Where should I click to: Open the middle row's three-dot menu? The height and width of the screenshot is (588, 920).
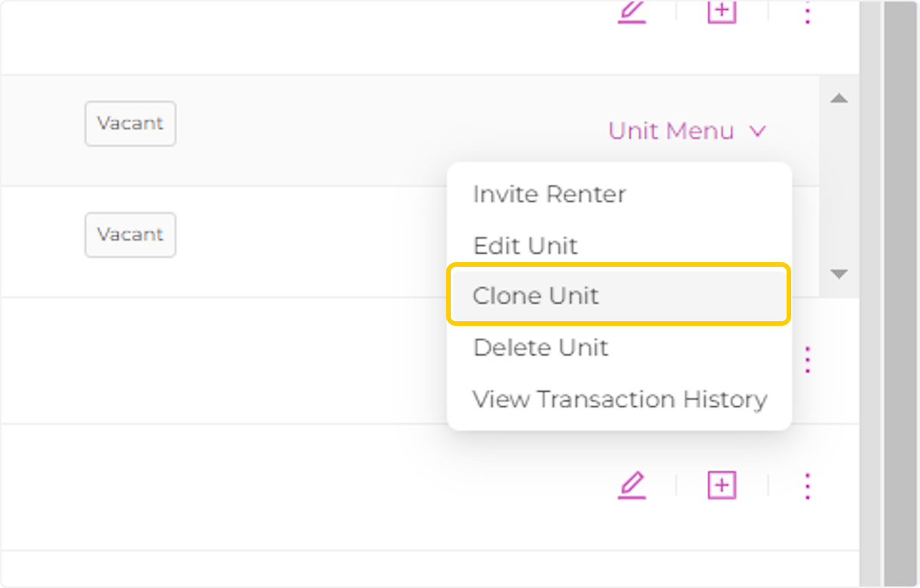click(x=807, y=359)
